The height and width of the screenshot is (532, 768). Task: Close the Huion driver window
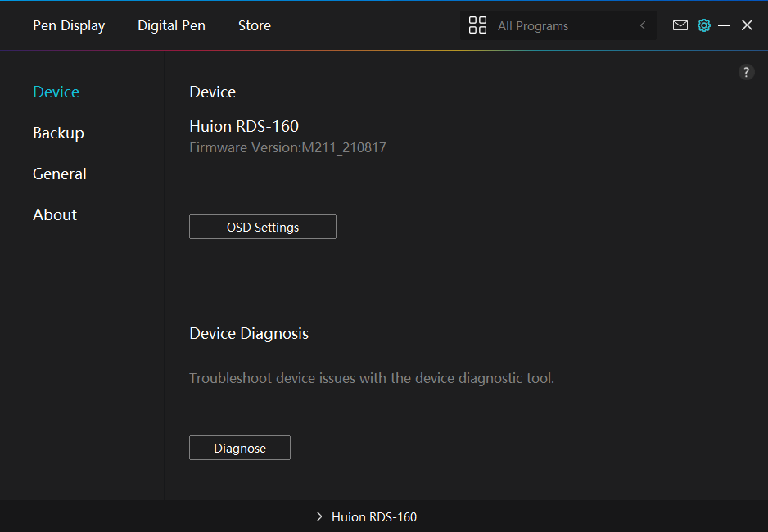[747, 25]
